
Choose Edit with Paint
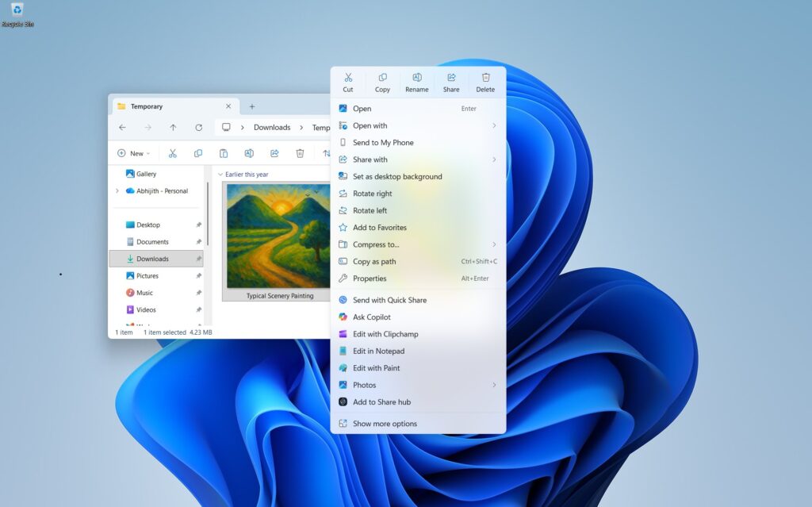pyautogui.click(x=378, y=367)
